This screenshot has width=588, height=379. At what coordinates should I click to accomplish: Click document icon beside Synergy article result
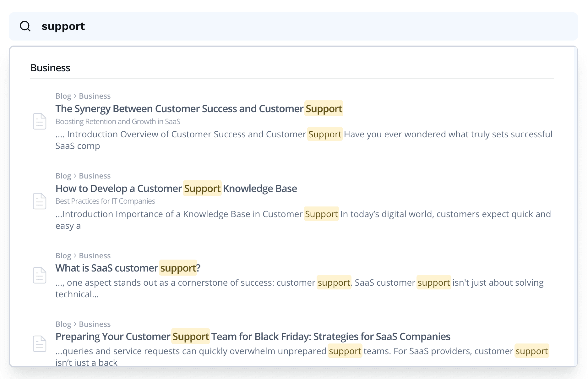click(40, 121)
